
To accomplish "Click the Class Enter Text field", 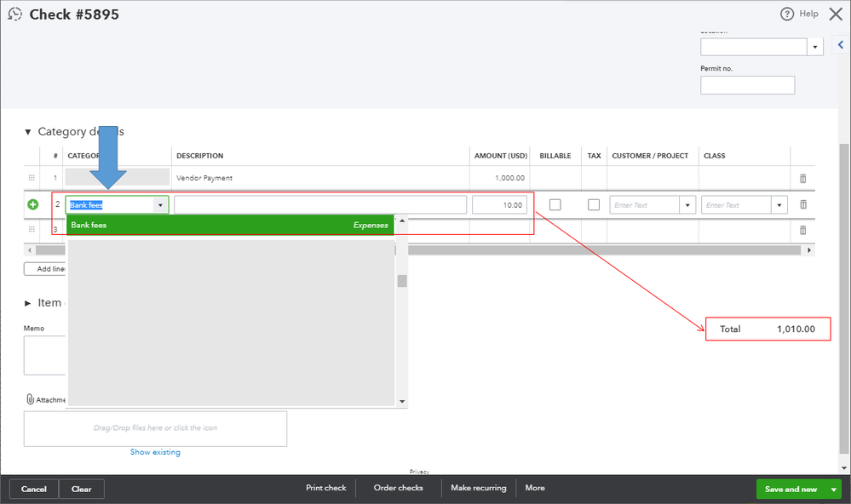I will 737,205.
